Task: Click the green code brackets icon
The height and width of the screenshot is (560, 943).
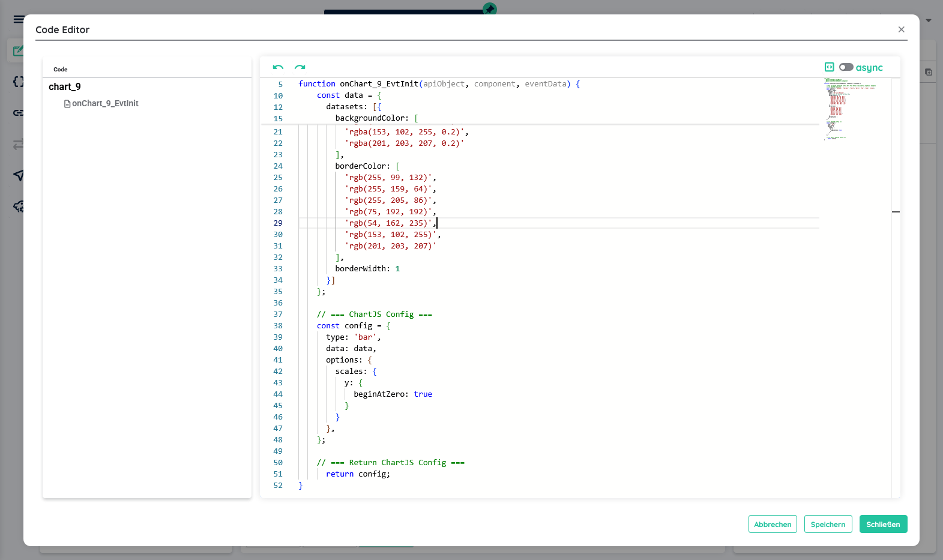Action: [830, 67]
